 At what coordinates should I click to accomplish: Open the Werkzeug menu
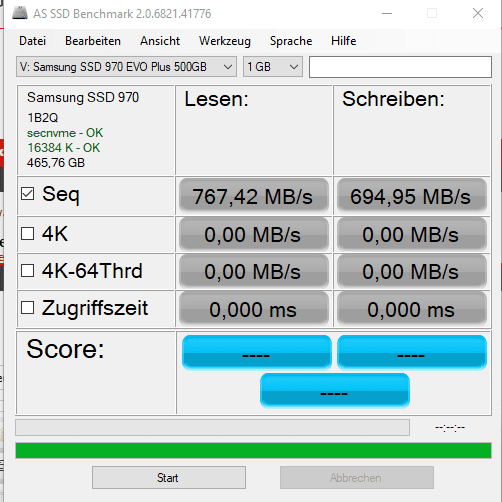click(x=225, y=41)
